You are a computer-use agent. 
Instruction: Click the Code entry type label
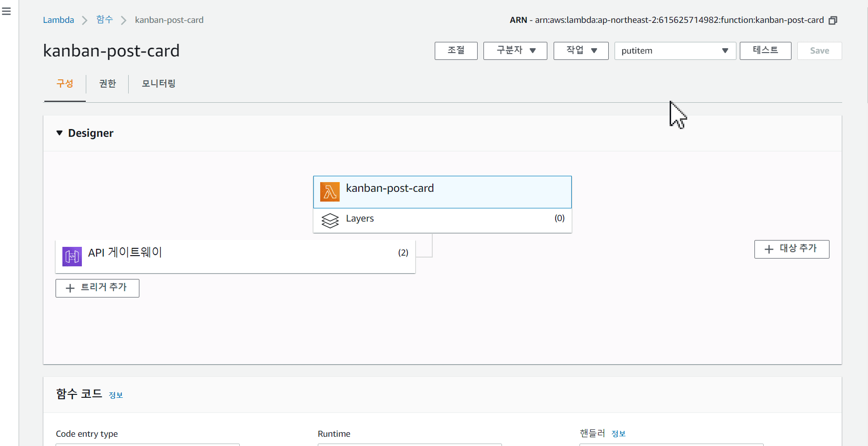click(x=87, y=434)
